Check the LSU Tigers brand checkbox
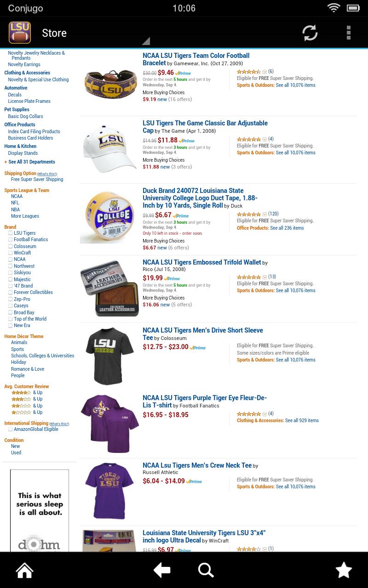The width and height of the screenshot is (368, 588). [x=10, y=233]
